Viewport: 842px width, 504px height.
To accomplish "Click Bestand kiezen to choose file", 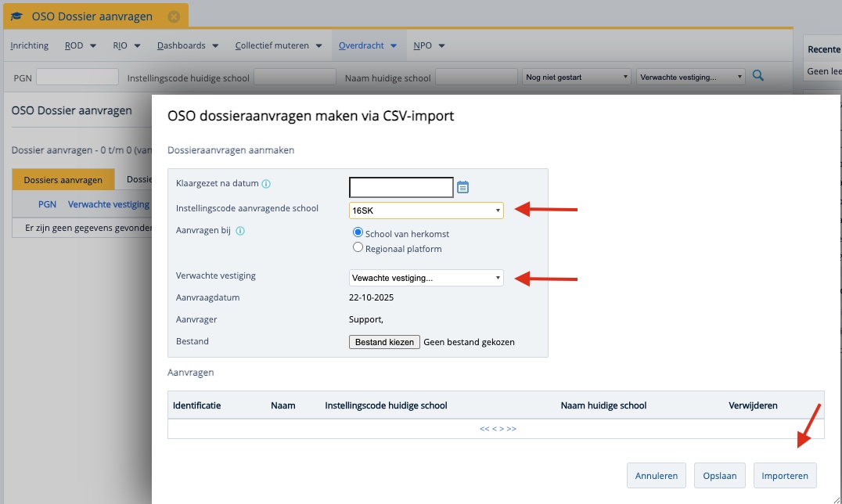I will 384,342.
